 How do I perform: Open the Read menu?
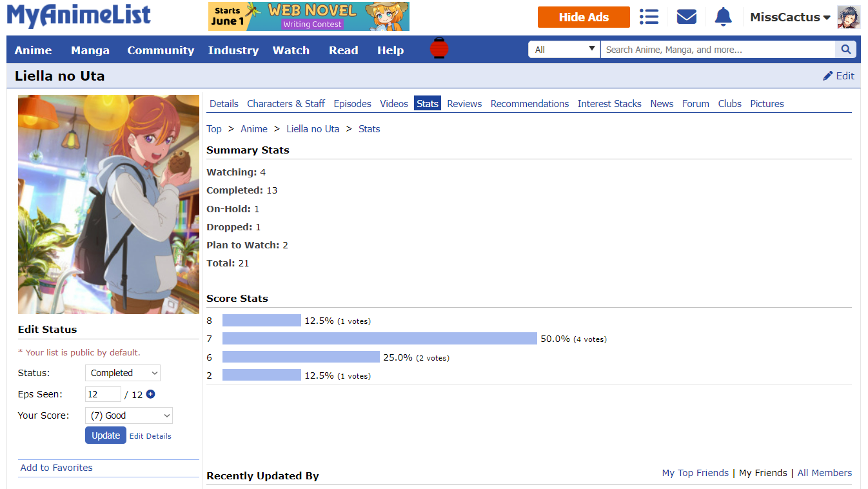coord(343,50)
